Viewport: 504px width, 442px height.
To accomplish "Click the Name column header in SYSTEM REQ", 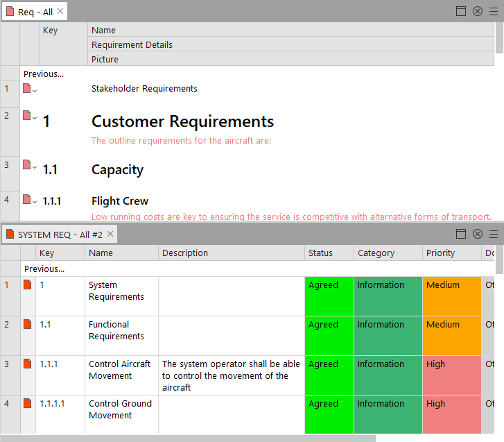I will [121, 253].
